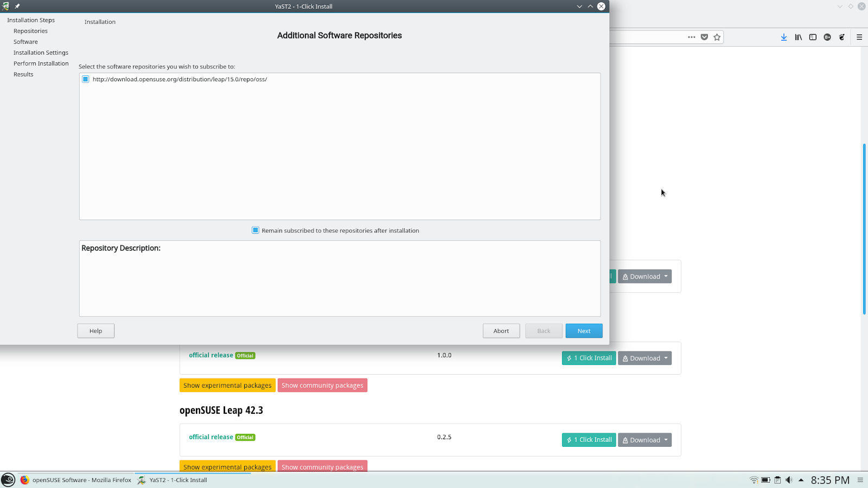Click the Help button
868x488 pixels.
95,331
